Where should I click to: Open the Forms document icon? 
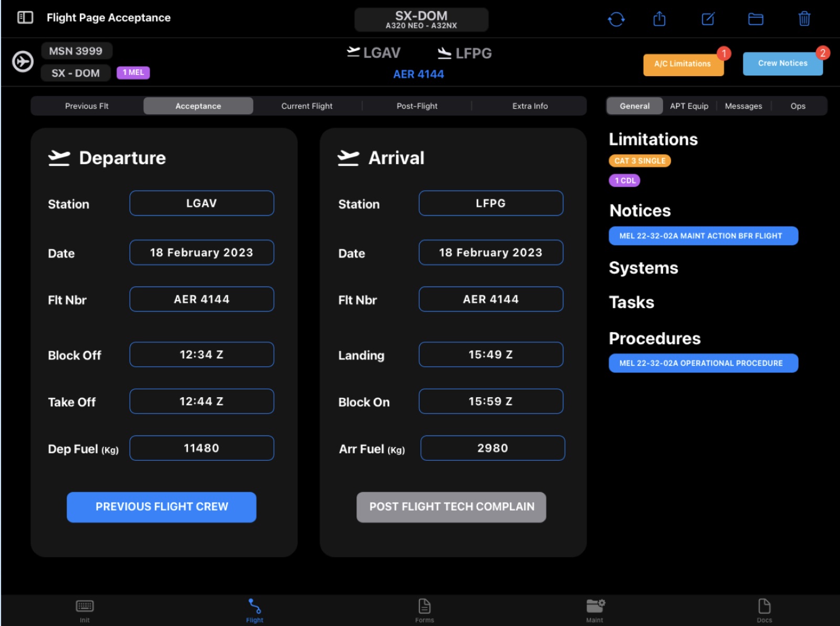coord(424,606)
